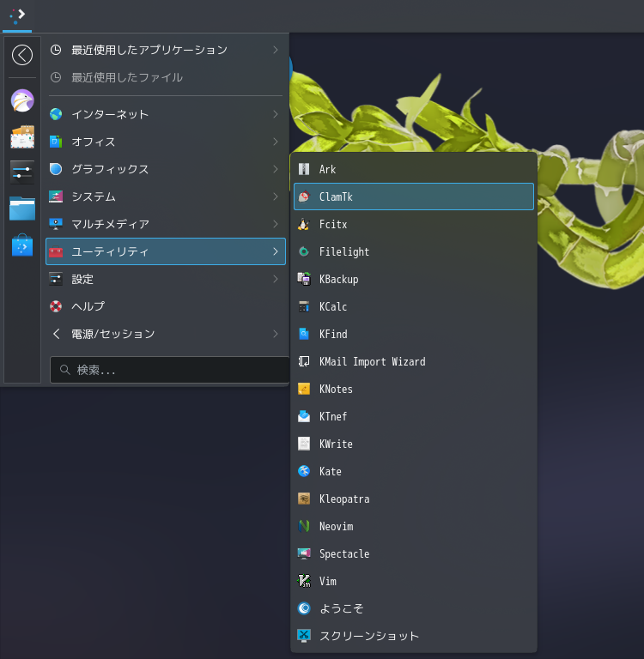Launch Spectacle from the utilities list
The height and width of the screenshot is (659, 644).
pyautogui.click(x=414, y=554)
